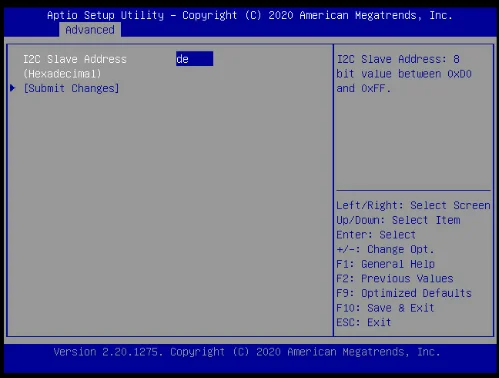Click the 'and 0xFF.' help line
This screenshot has width=499, height=378.
364,88
